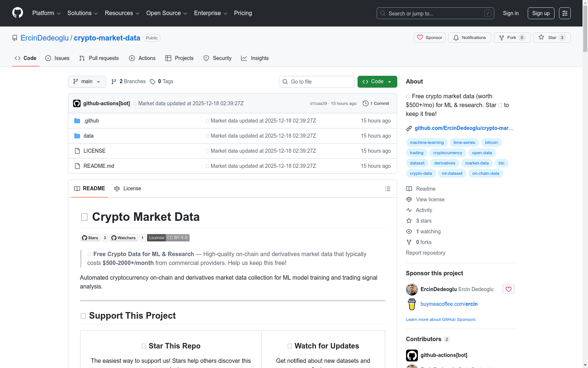This screenshot has height=368, width=588.
Task: Click the crypto-market-data repository name link
Action: [107, 38]
